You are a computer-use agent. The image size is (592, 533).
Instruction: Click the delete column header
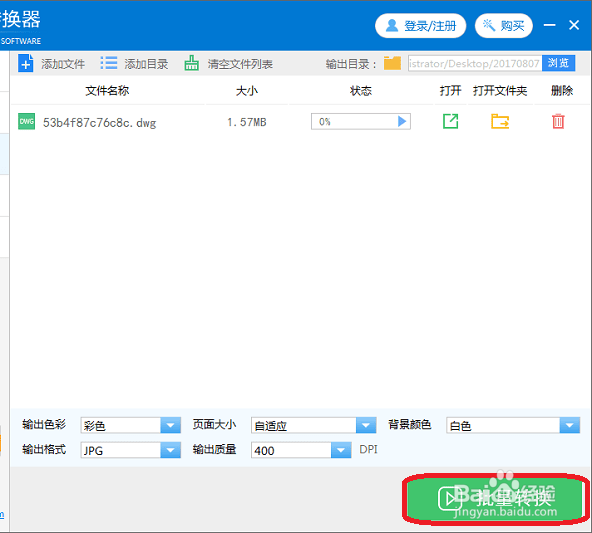[x=562, y=91]
